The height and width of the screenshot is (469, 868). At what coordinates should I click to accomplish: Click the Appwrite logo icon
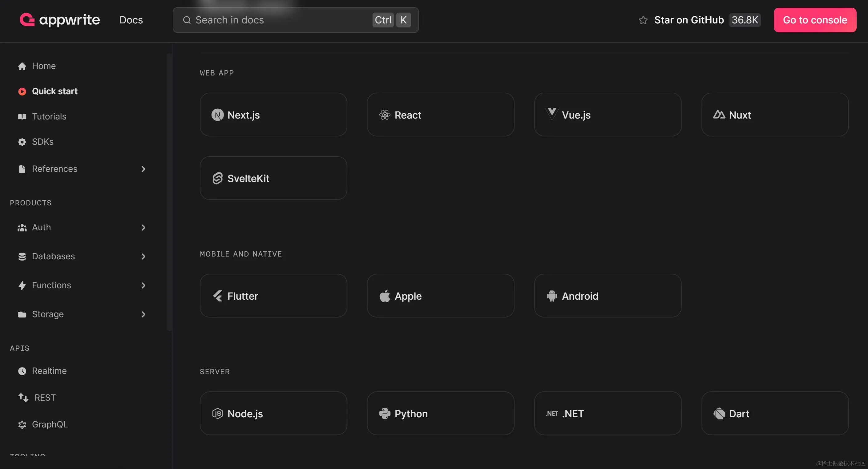pyautogui.click(x=27, y=19)
